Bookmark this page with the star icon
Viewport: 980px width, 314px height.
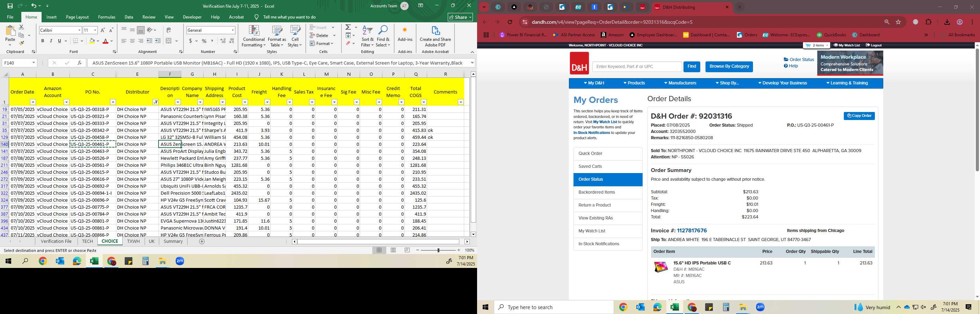899,22
